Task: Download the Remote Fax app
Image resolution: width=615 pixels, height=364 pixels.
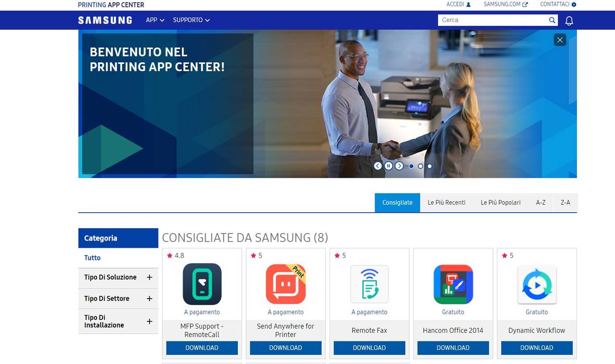Action: tap(369, 348)
